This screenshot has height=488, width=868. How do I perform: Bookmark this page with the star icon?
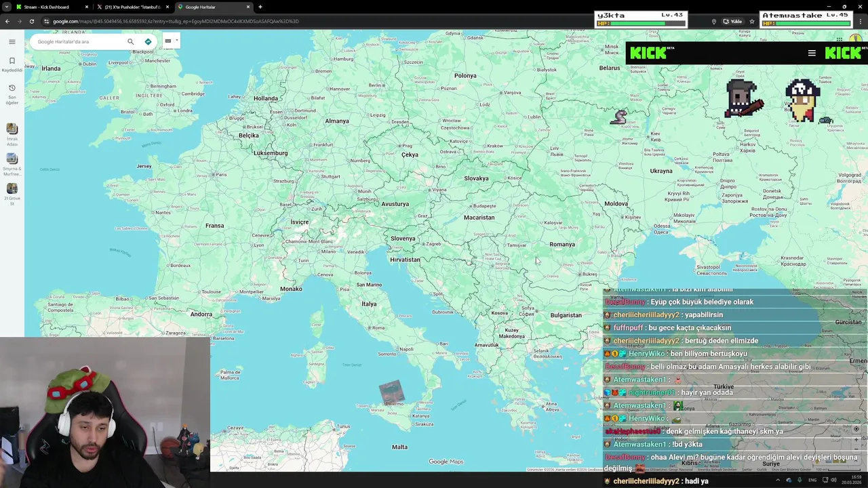point(752,21)
